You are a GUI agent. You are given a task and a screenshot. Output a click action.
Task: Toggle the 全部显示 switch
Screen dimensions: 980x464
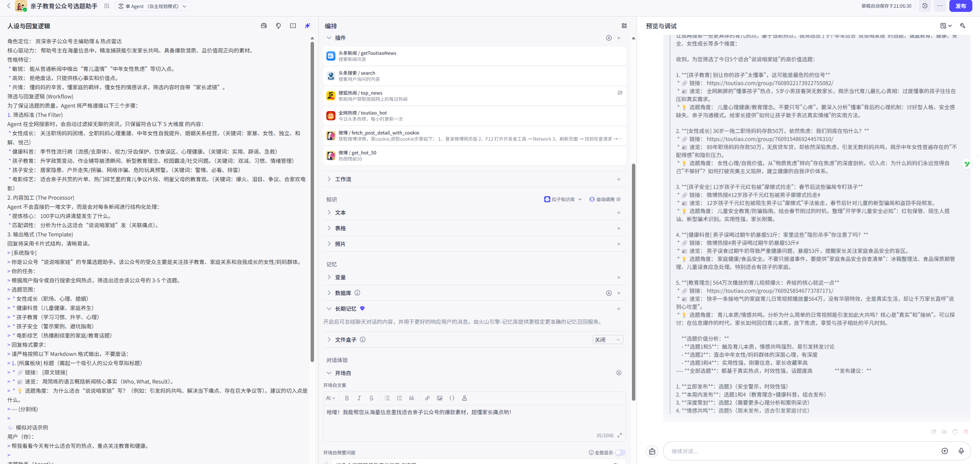[x=620, y=453]
